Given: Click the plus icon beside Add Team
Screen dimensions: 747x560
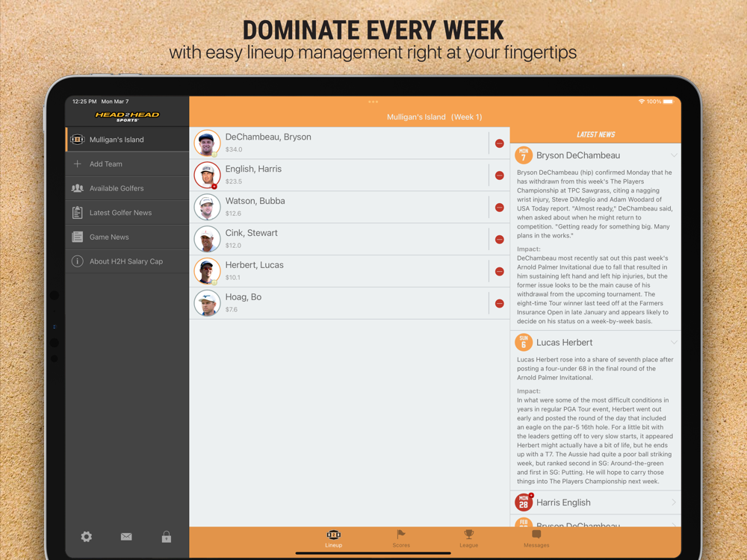Looking at the screenshot, I should click(77, 164).
